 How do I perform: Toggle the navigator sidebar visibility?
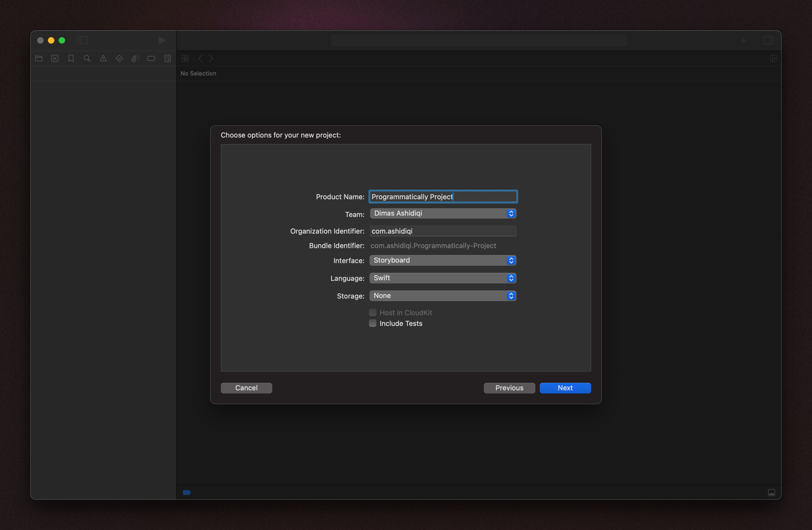[82, 40]
